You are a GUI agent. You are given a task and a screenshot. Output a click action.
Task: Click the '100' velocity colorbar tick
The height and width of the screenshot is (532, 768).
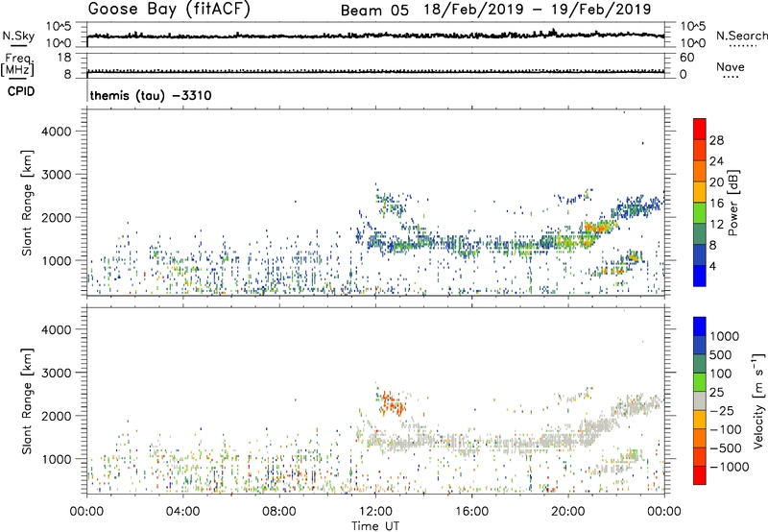(721, 374)
